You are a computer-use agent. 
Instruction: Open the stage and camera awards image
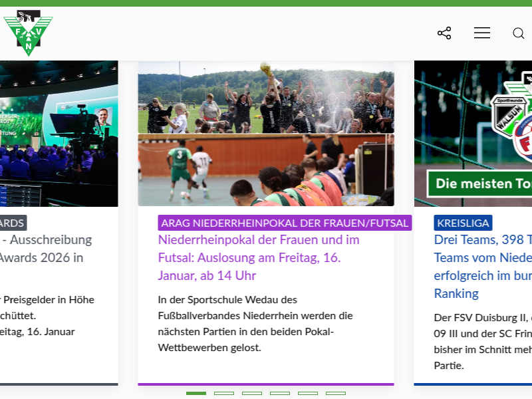tap(59, 134)
